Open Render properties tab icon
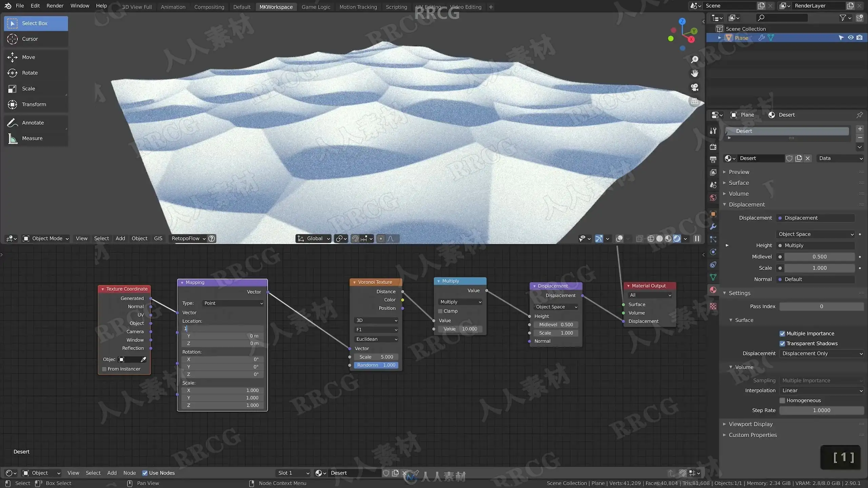868x488 pixels. point(713,147)
